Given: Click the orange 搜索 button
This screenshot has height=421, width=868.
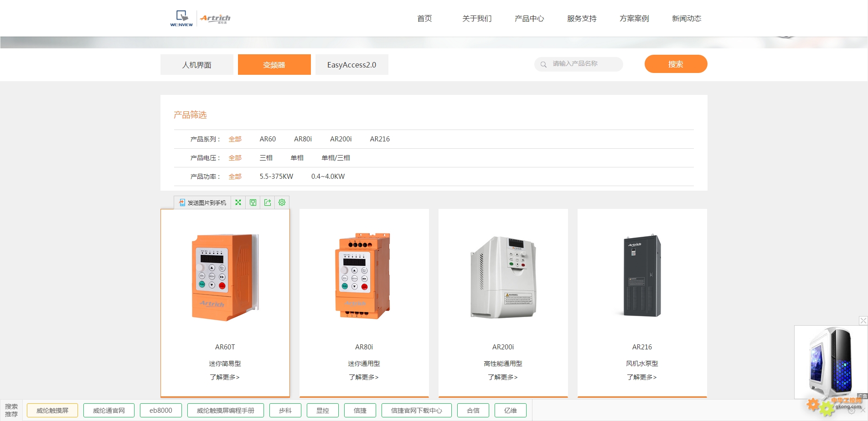Looking at the screenshot, I should [x=676, y=64].
